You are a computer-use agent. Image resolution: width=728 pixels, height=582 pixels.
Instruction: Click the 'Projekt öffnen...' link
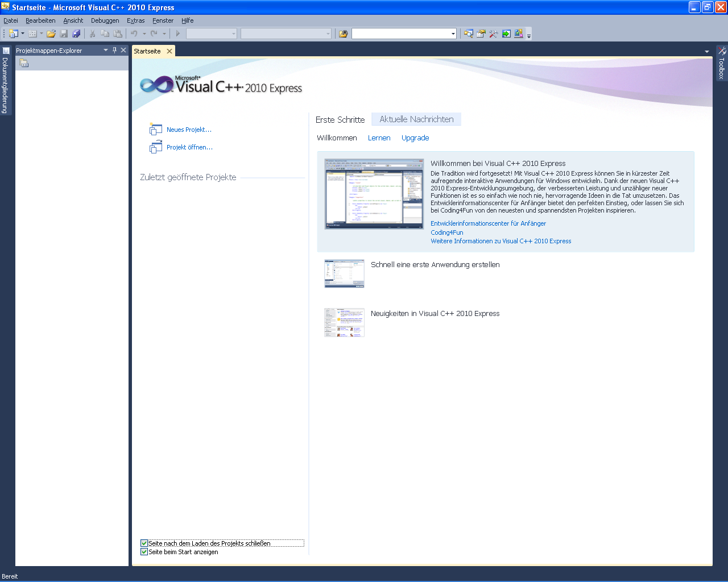(189, 147)
